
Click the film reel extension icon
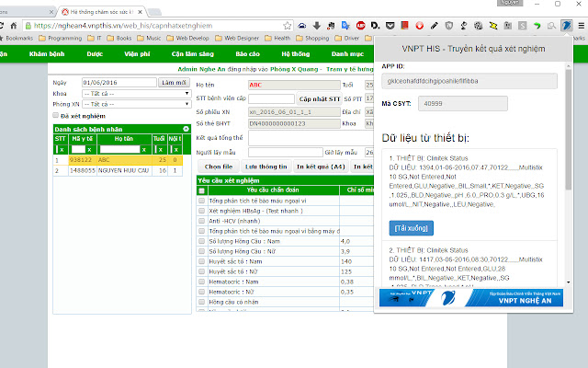[478, 26]
